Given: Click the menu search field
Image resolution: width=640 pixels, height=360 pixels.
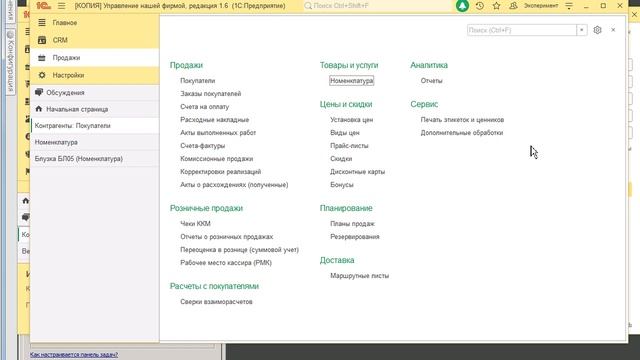Looking at the screenshot, I should [522, 30].
